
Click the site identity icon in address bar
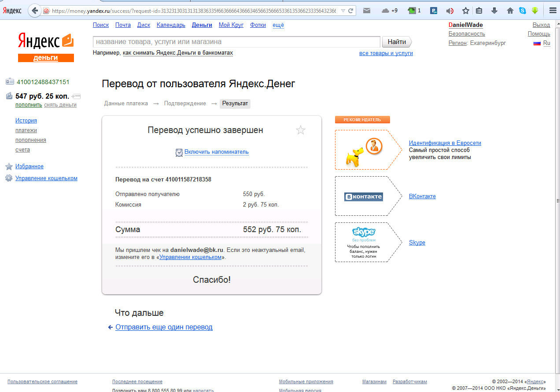tap(46, 11)
